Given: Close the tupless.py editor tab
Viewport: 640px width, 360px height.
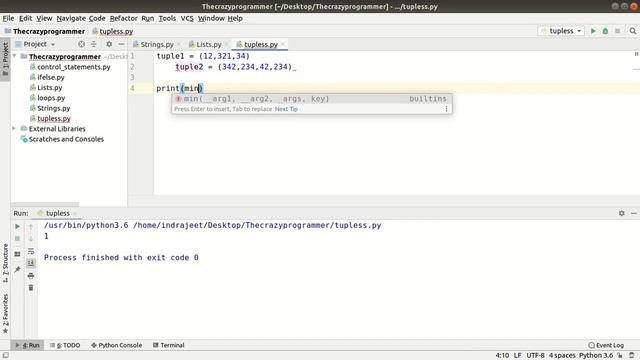Looking at the screenshot, I should [x=282, y=44].
